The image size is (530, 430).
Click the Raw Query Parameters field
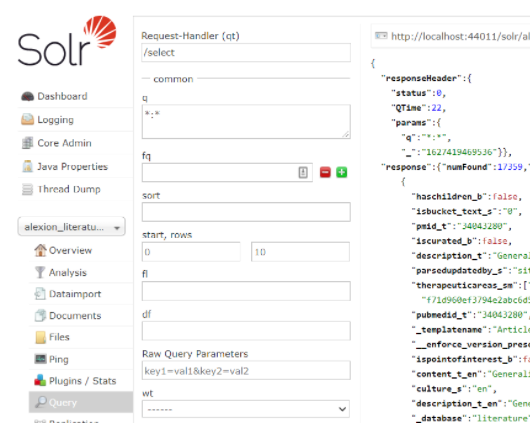coord(246,371)
